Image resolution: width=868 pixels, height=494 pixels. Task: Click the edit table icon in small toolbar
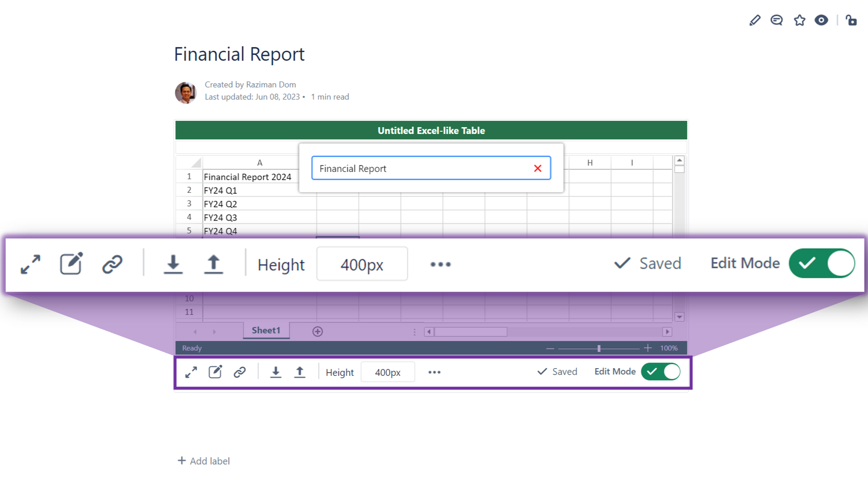(x=215, y=372)
